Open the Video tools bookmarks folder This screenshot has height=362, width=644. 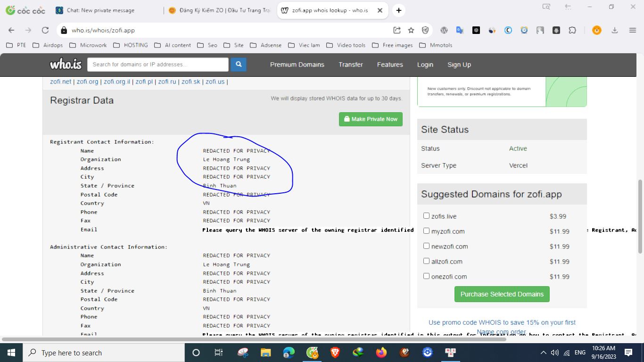pos(346,45)
